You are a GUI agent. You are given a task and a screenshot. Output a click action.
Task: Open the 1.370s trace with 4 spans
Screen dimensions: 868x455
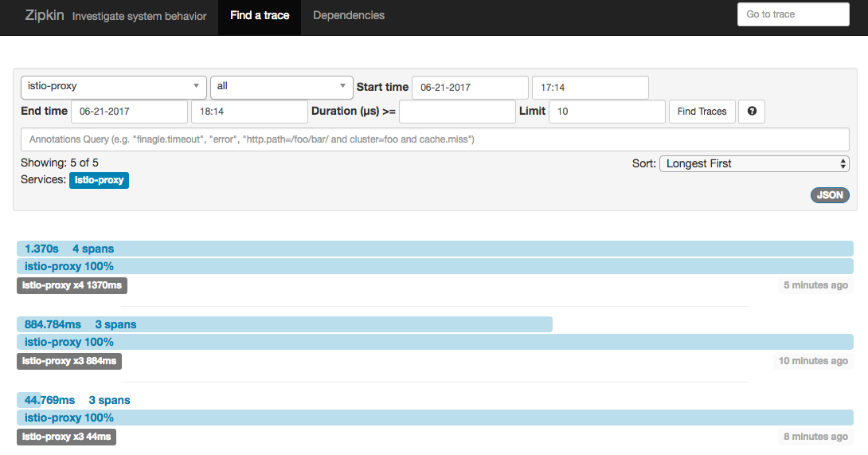[435, 249]
